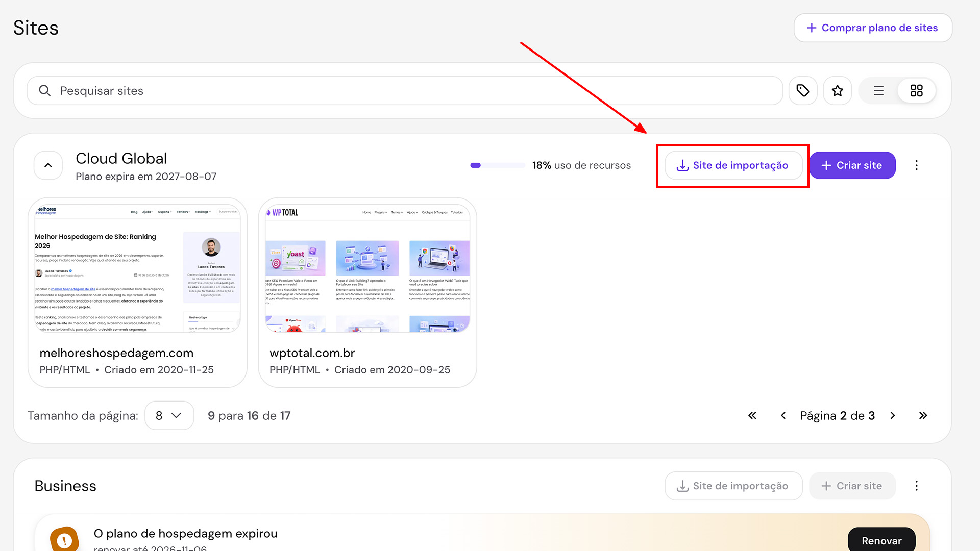The width and height of the screenshot is (980, 551).
Task: Click the search magnifier icon
Action: pos(45,91)
